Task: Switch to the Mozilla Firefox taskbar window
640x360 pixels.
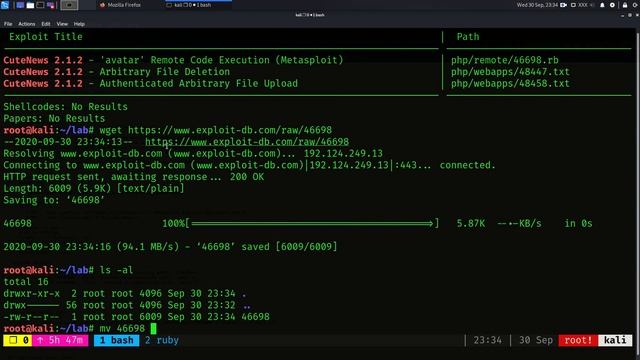Action: (120, 5)
